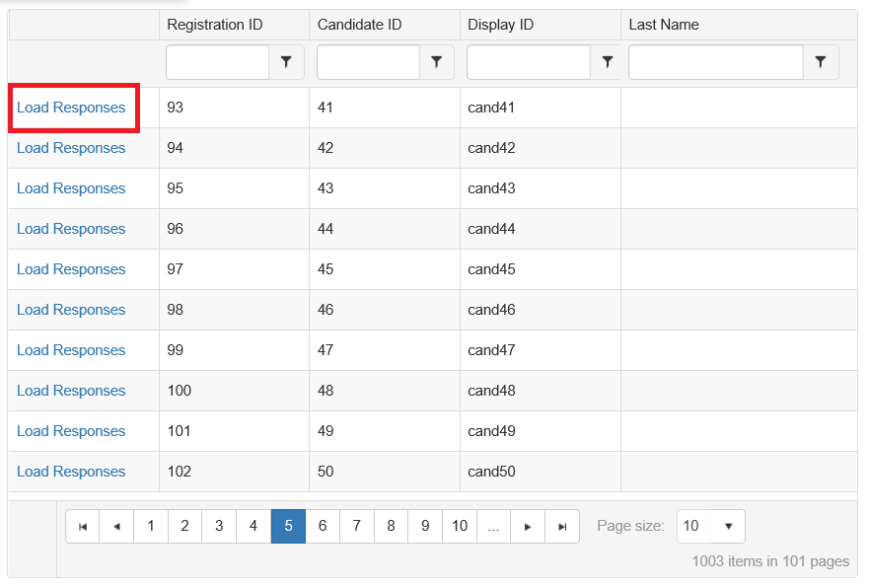Show more page numbers via ellipsis
Image resolution: width=870 pixels, height=588 pixels.
pyautogui.click(x=493, y=527)
